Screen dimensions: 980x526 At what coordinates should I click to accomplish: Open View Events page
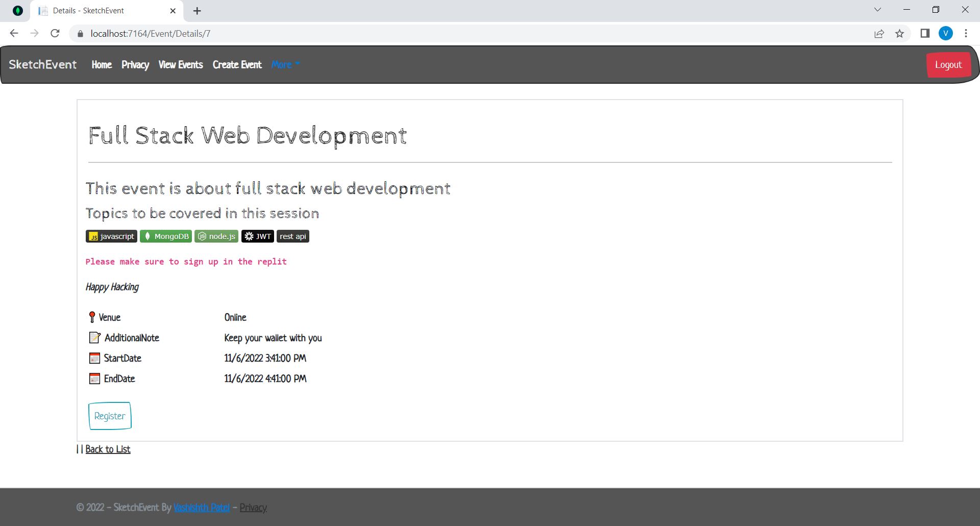coord(181,65)
